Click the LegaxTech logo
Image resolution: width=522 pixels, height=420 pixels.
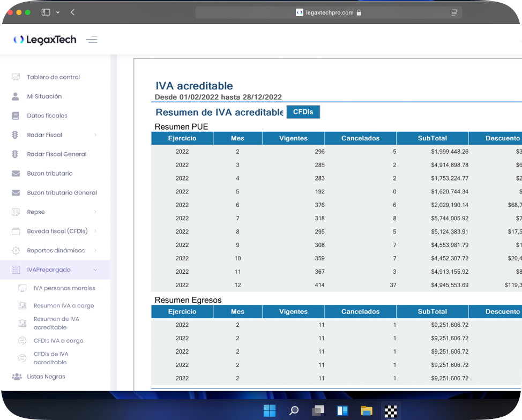coord(45,40)
